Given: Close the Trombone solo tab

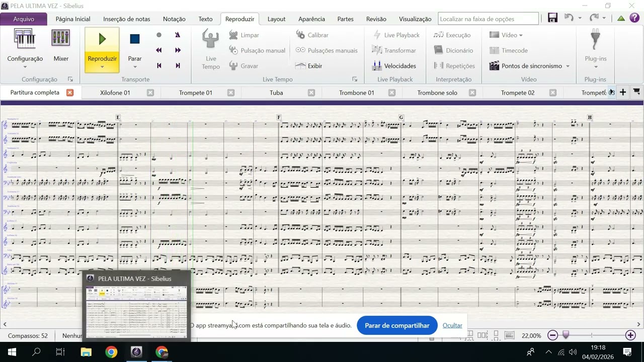Looking at the screenshot, I should (472, 93).
